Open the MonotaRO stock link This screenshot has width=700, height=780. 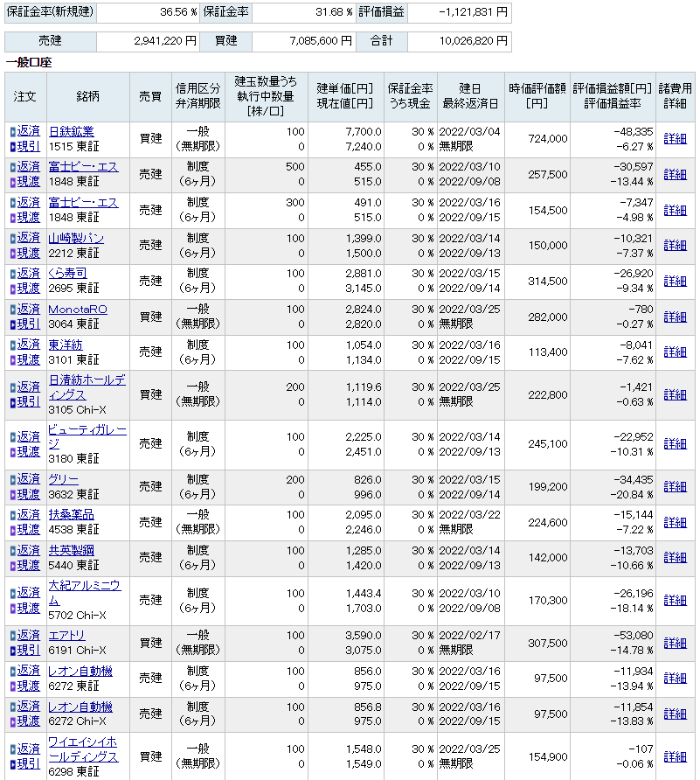tap(77, 310)
